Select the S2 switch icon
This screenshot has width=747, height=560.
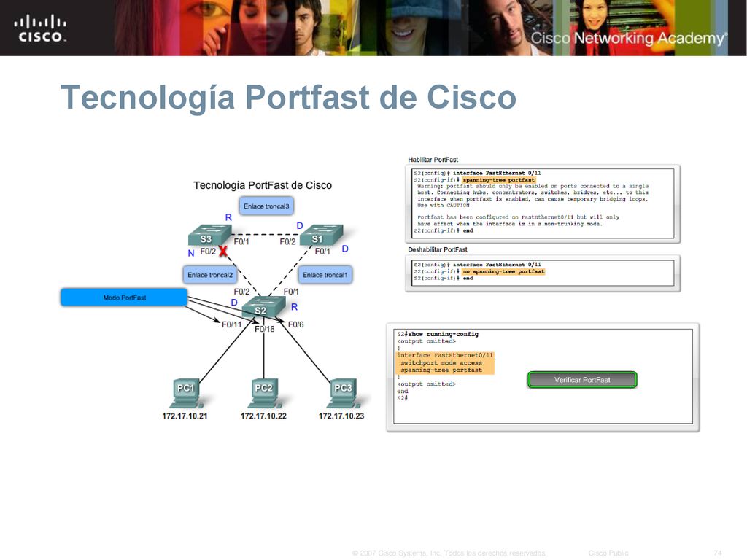click(x=263, y=308)
